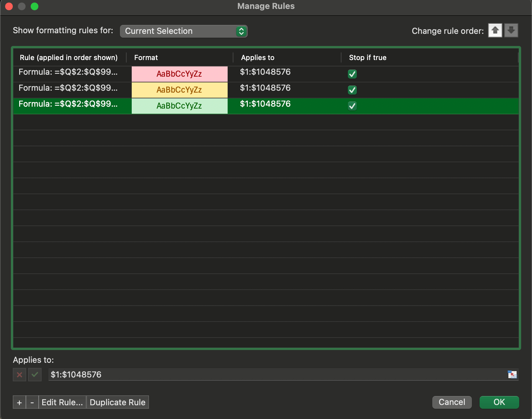The height and width of the screenshot is (419, 532).
Task: Click the Rule (applied in order shown) header
Action: [69, 58]
